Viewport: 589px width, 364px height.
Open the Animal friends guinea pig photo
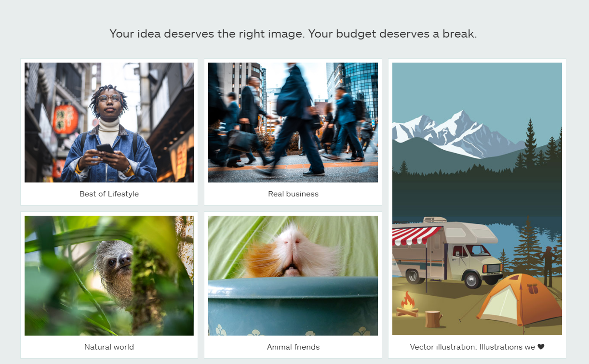pyautogui.click(x=293, y=275)
